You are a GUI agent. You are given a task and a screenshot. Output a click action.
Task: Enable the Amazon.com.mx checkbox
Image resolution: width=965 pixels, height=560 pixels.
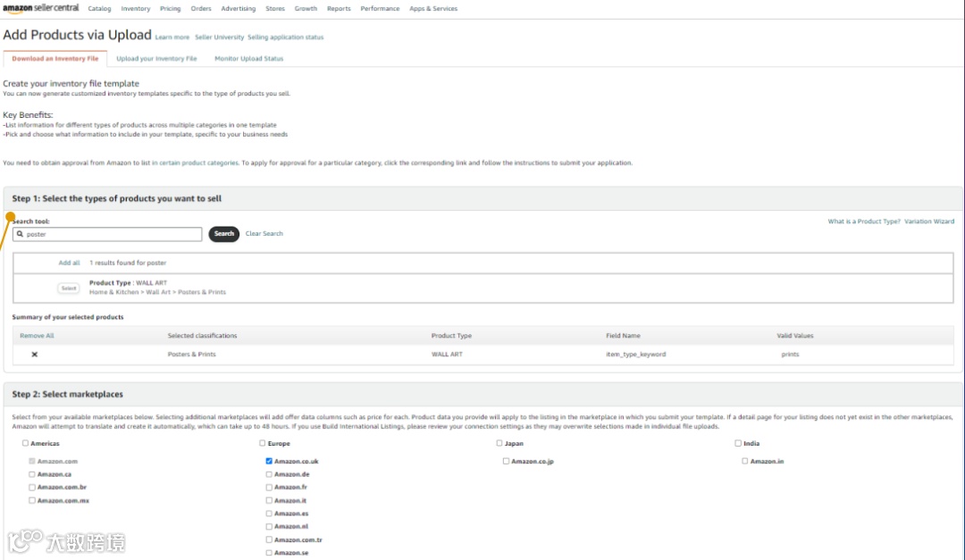click(32, 501)
